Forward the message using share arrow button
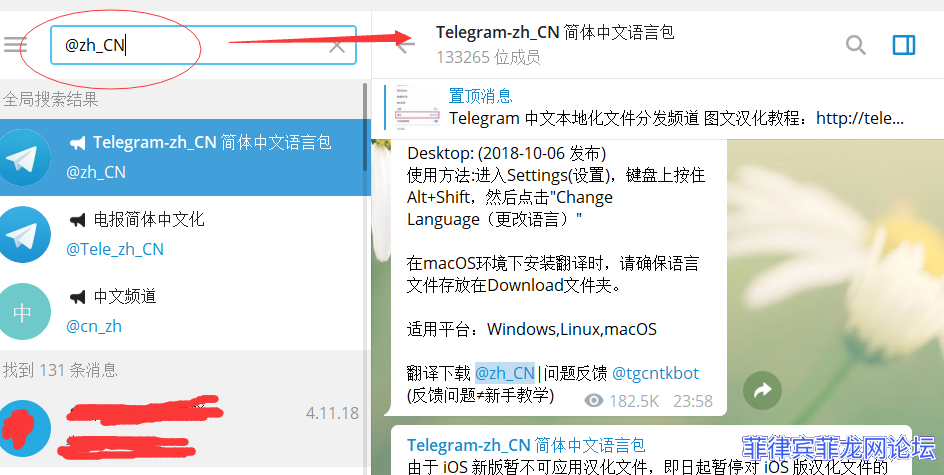 [762, 390]
